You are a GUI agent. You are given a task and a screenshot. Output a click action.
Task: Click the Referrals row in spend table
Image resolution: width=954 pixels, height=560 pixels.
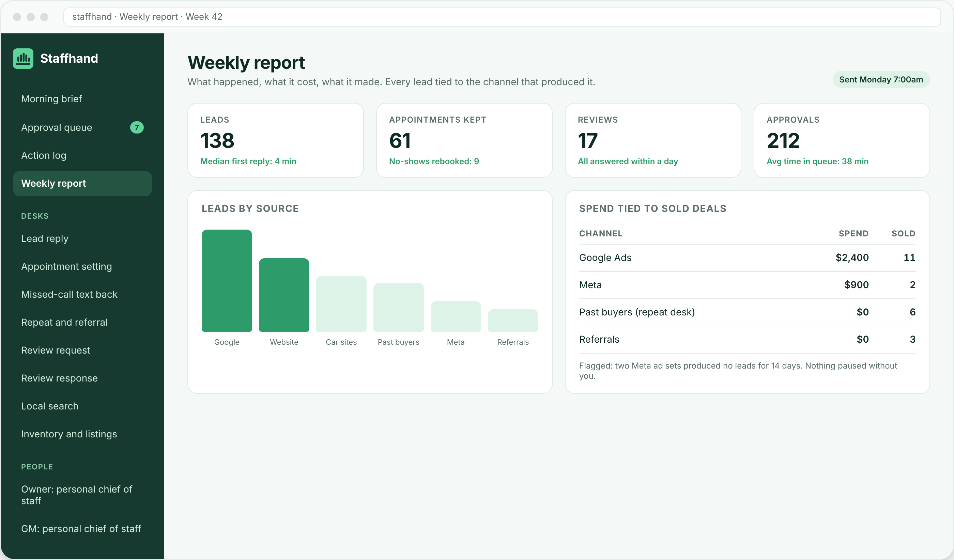click(x=747, y=339)
